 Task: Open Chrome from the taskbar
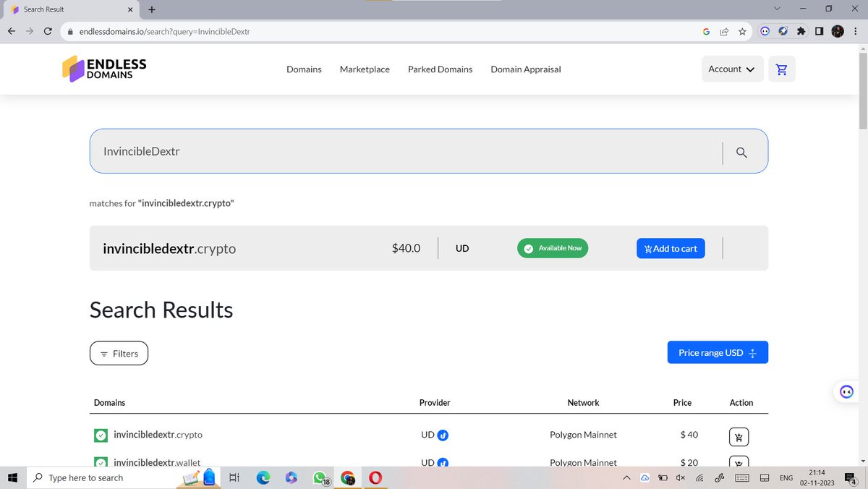click(x=348, y=477)
